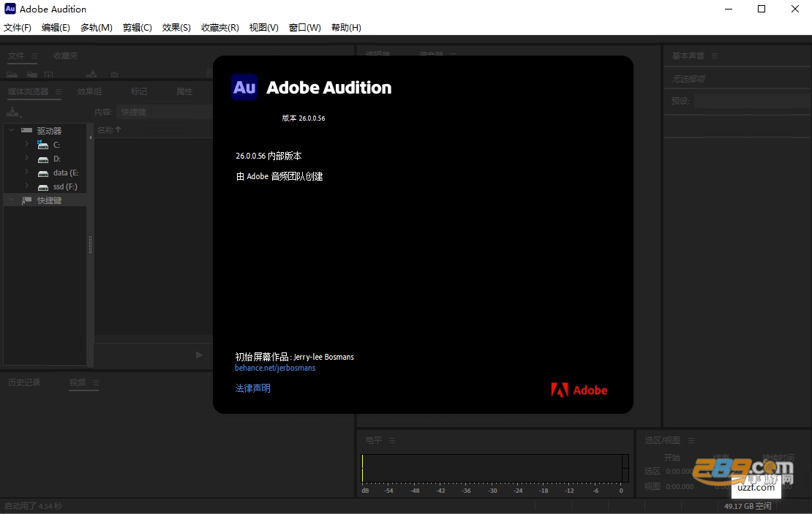
Task: Sort by the 名称 column header
Action: click(x=109, y=130)
